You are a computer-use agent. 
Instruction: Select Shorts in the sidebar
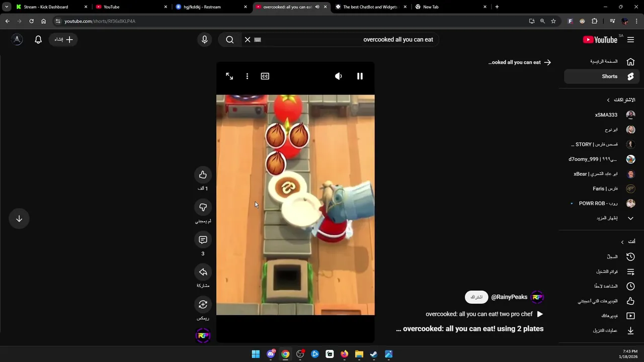(601, 76)
